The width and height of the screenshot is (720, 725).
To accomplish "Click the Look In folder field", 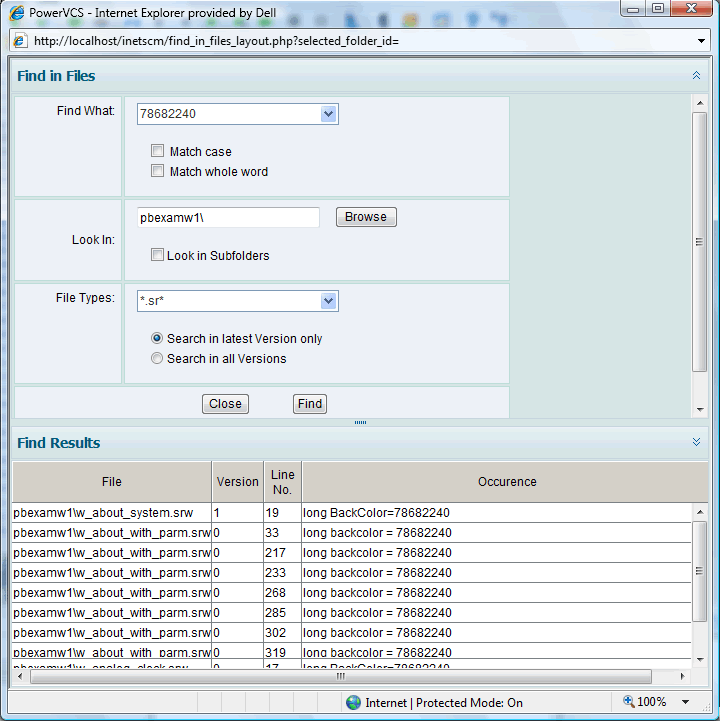I will 228,217.
